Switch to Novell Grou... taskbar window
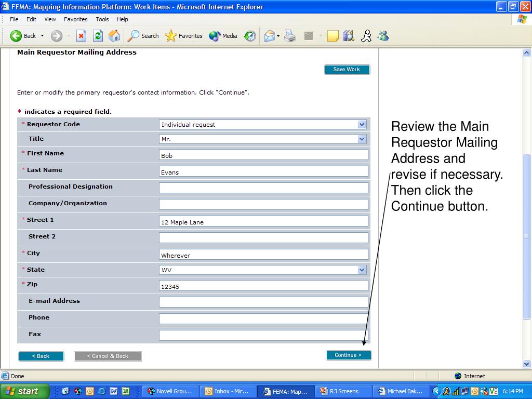 pyautogui.click(x=170, y=391)
